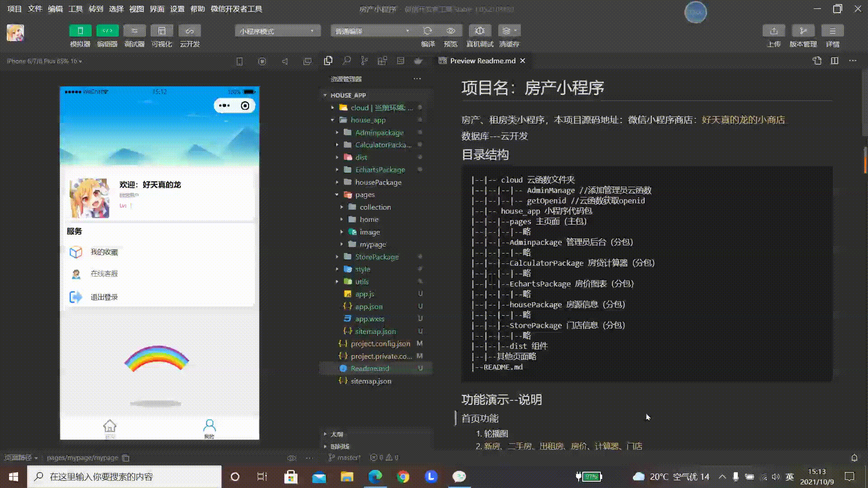Image resolution: width=868 pixels, height=488 pixels.
Task: Click the source control branch icon
Action: point(364,61)
